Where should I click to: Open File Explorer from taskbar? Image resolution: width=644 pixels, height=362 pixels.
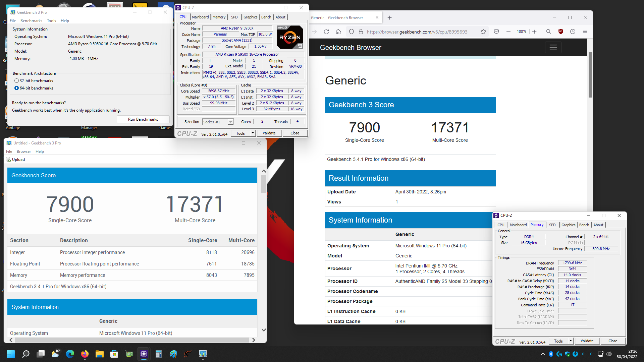pyautogui.click(x=100, y=354)
